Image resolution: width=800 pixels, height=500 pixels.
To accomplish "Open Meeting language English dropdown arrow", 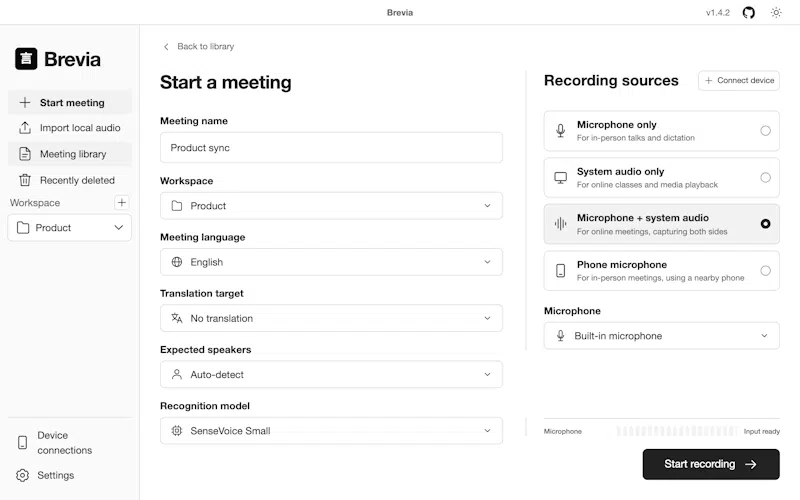I will click(487, 262).
